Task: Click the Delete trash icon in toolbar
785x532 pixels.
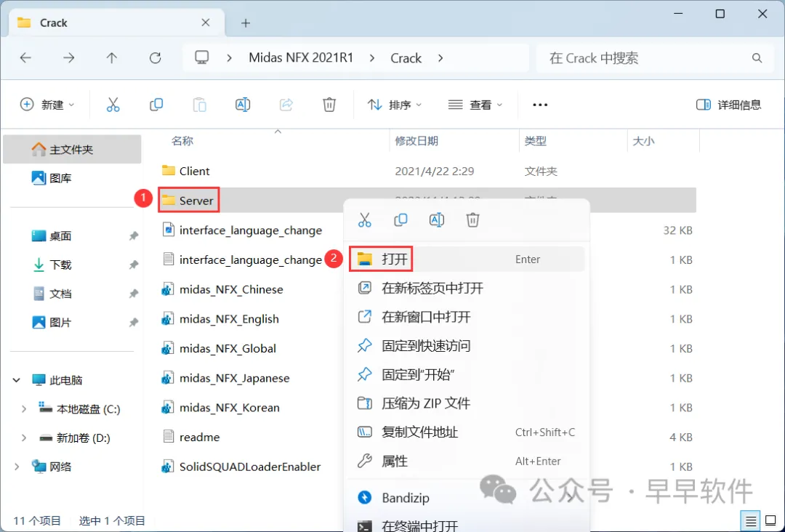Action: click(329, 105)
